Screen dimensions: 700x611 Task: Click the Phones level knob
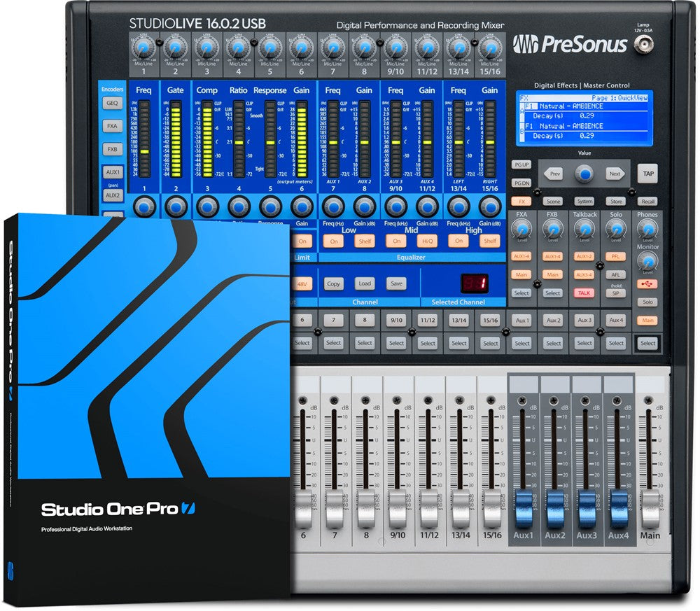[647, 230]
